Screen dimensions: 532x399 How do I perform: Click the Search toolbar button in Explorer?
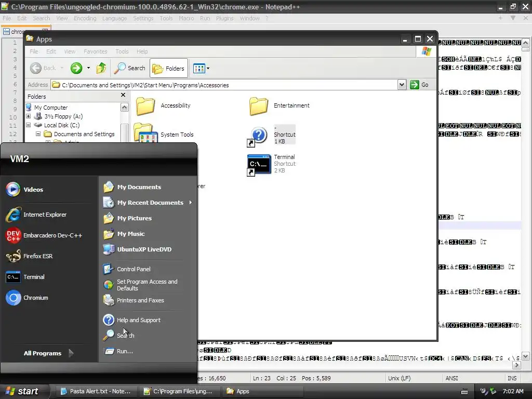[x=129, y=68]
